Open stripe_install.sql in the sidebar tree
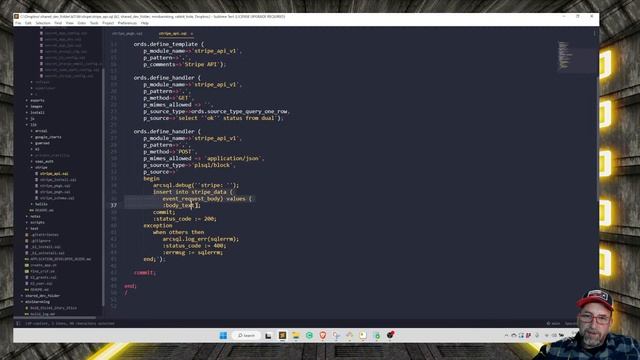 pos(58,180)
